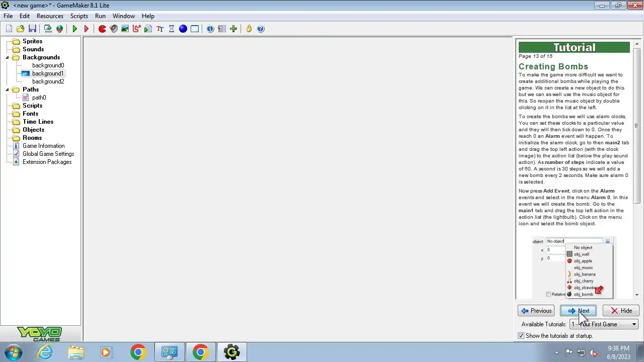Open Windows Start menu

click(13, 352)
